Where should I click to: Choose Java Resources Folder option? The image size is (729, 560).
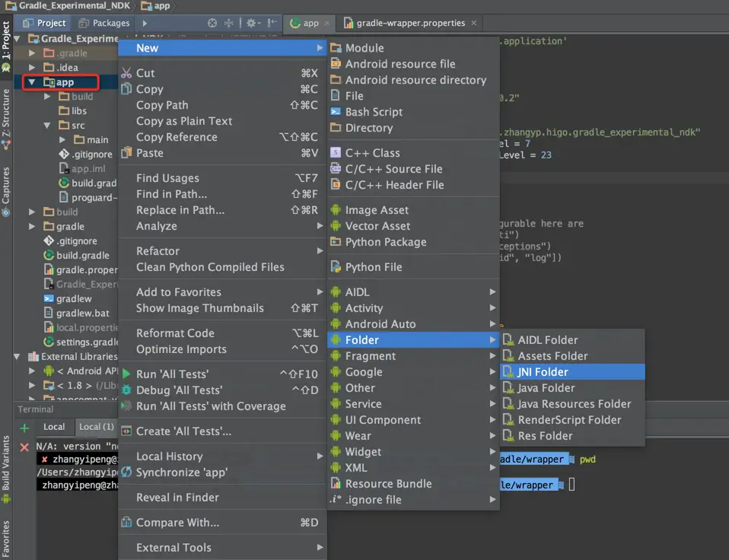click(572, 404)
